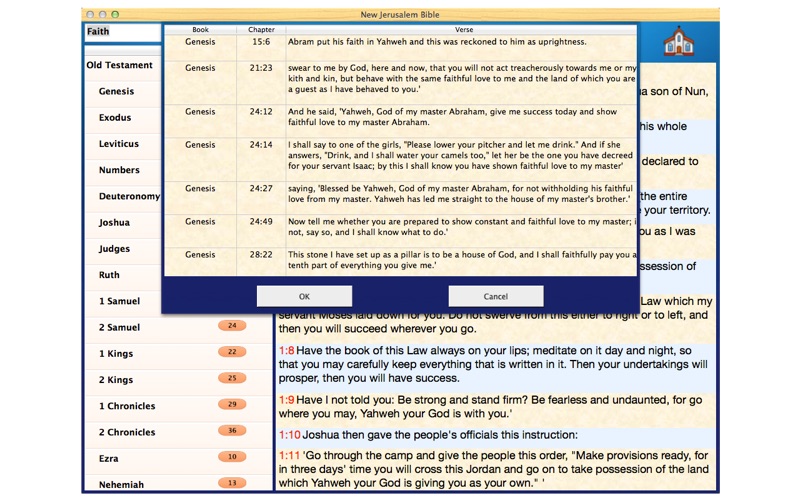Select Nehemiah in the sidebar

coord(121,485)
